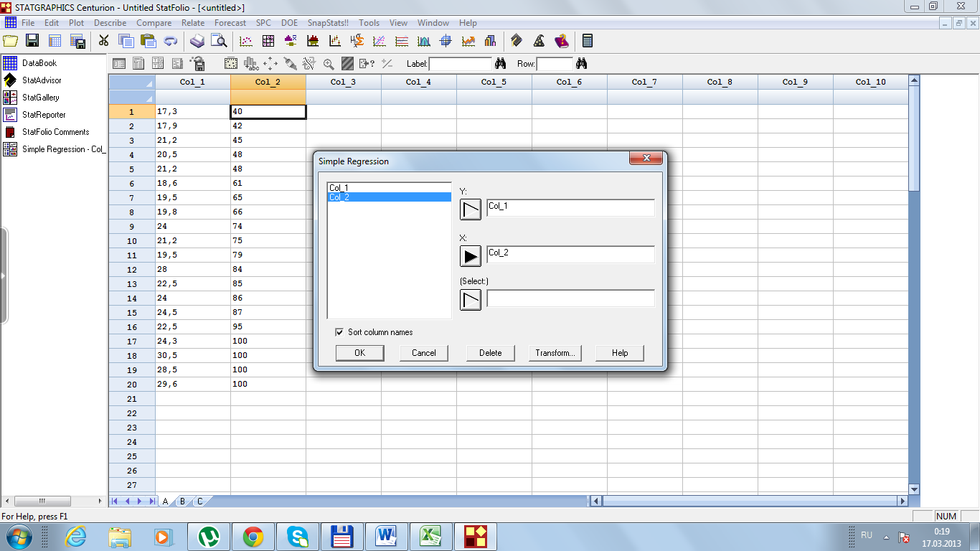Viewport: 980px width, 551px height.
Task: Save StatFolio with floppy disk icon
Action: 32,41
